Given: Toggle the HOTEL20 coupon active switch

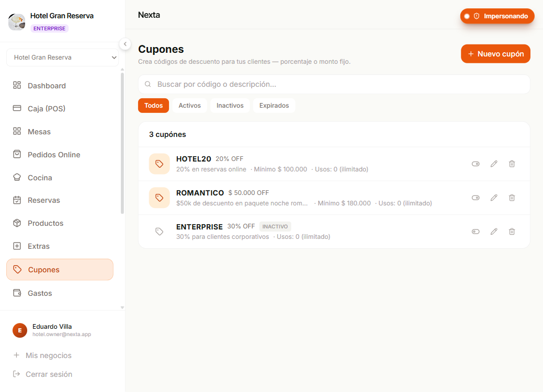Looking at the screenshot, I should click(x=476, y=164).
